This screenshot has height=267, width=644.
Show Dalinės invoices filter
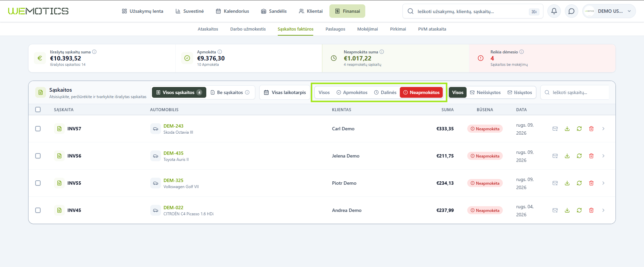point(385,92)
